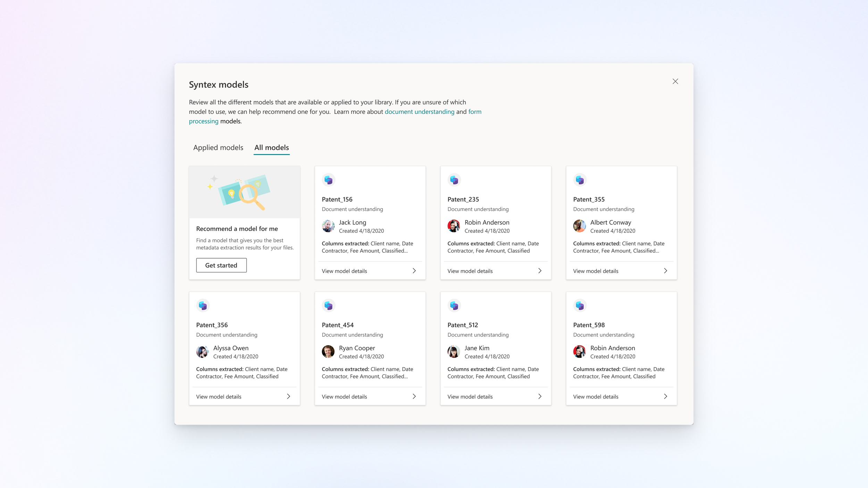Open Patent_235 chevron arrow
868x488 pixels.
540,271
